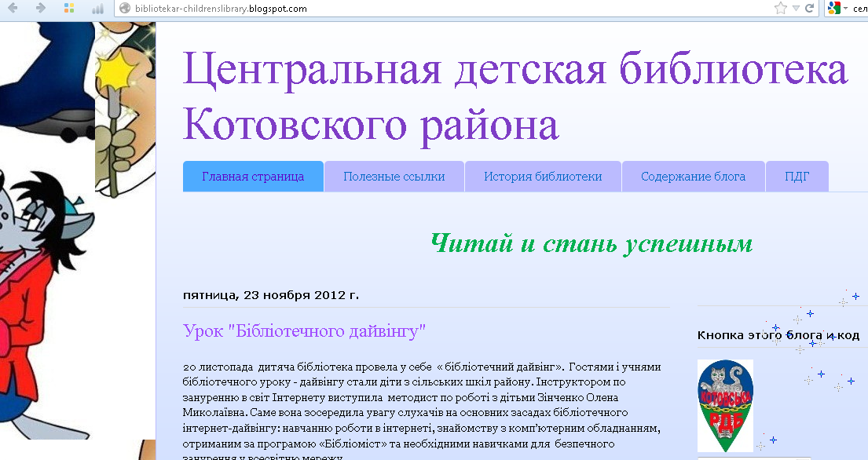Go back with the browser back arrow
Screen dimensions: 868x460
[x=13, y=8]
